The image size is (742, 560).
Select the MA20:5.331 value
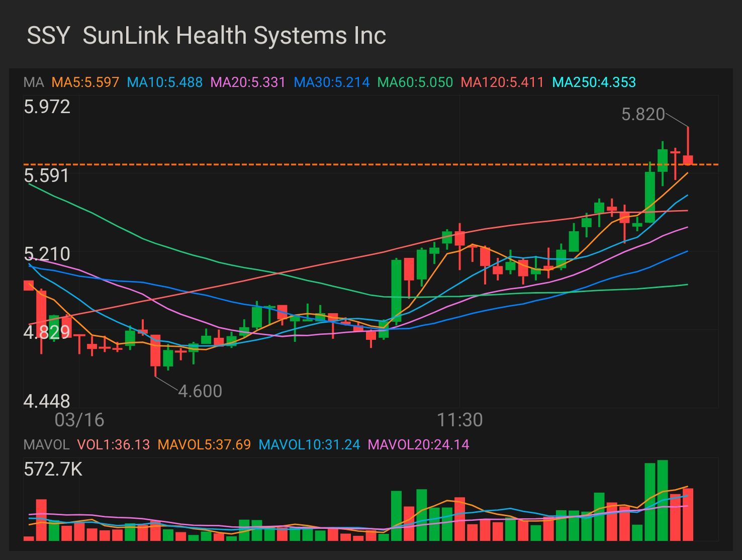pos(248,82)
